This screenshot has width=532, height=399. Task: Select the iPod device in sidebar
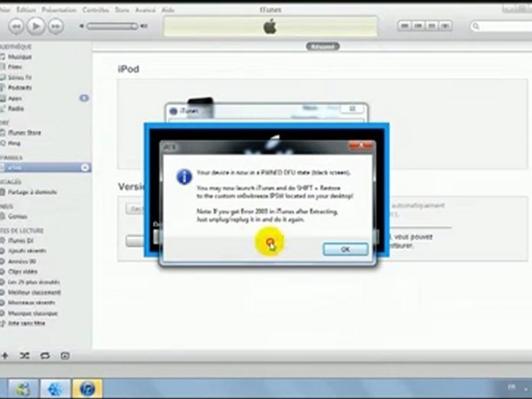pos(45,167)
